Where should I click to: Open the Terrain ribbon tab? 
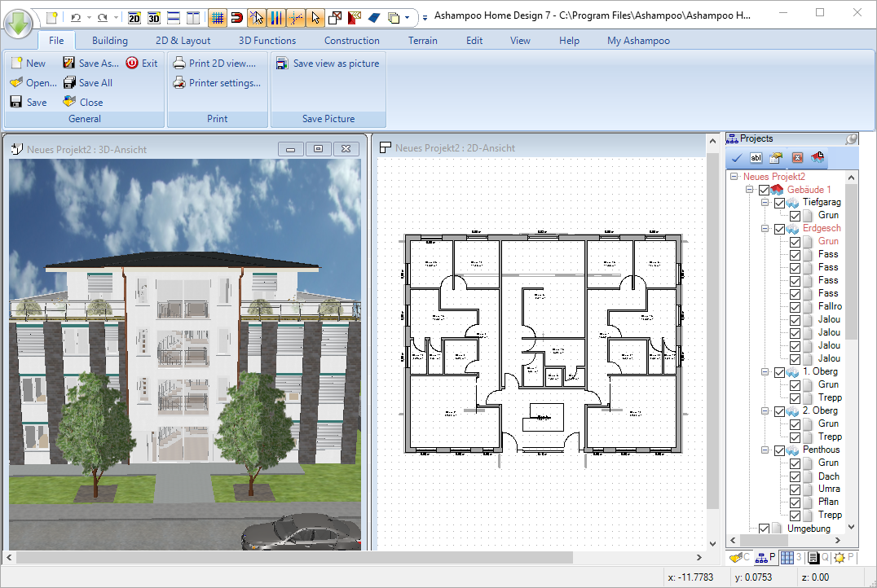click(422, 40)
